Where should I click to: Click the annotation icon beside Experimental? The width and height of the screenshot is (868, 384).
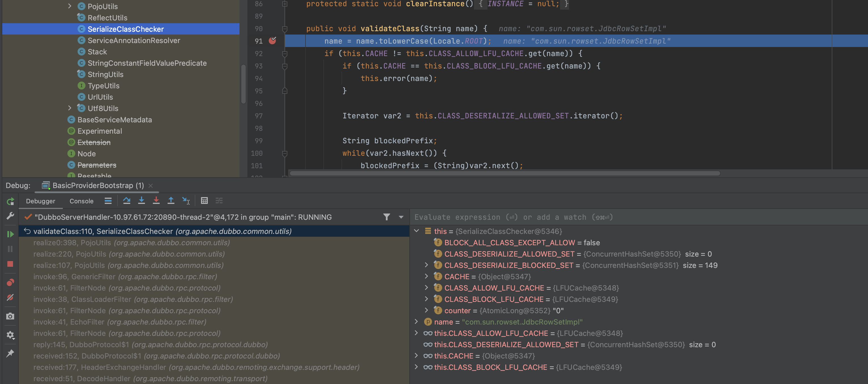[71, 131]
